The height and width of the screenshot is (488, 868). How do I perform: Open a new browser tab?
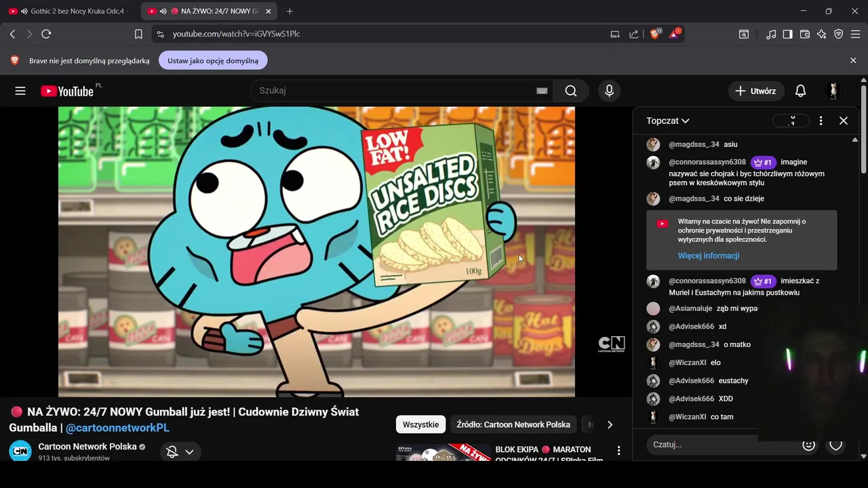[290, 12]
